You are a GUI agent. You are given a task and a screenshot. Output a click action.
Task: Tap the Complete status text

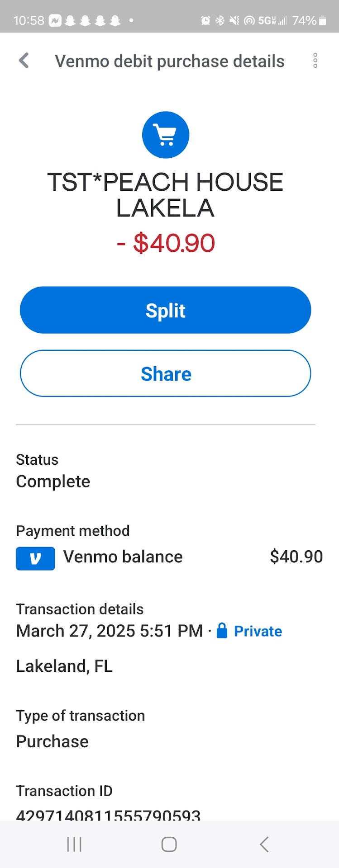(x=53, y=481)
